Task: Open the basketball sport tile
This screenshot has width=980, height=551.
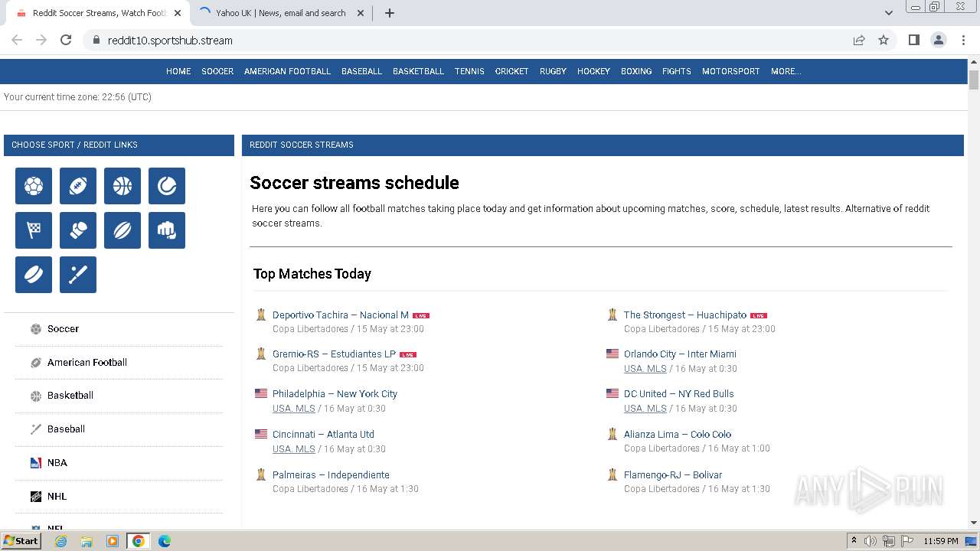Action: (122, 186)
